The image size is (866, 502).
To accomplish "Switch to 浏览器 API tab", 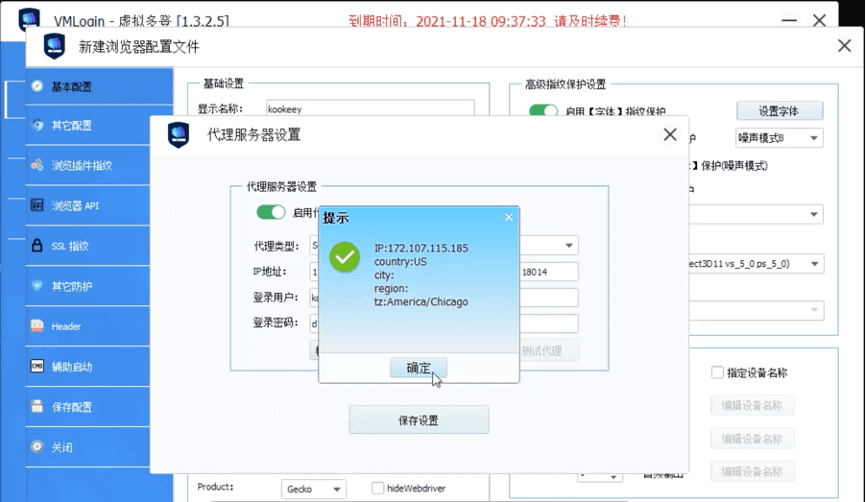I will 88,205.
